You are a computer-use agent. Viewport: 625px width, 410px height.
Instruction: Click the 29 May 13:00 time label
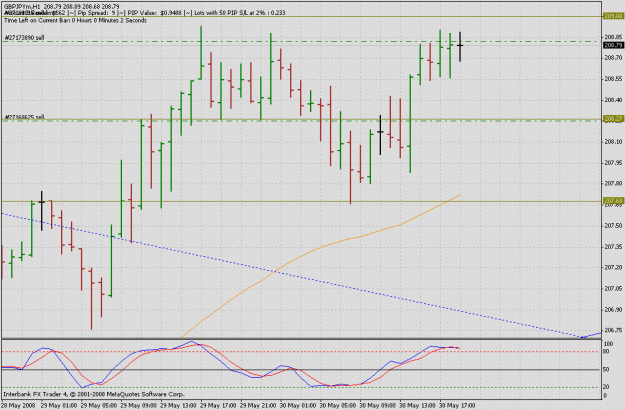point(178,406)
